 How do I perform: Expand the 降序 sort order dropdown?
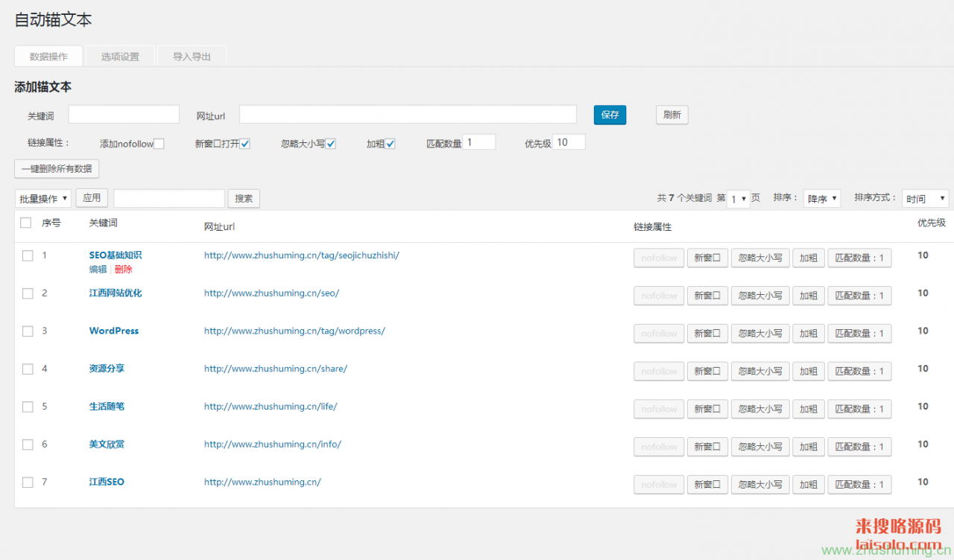tap(822, 199)
